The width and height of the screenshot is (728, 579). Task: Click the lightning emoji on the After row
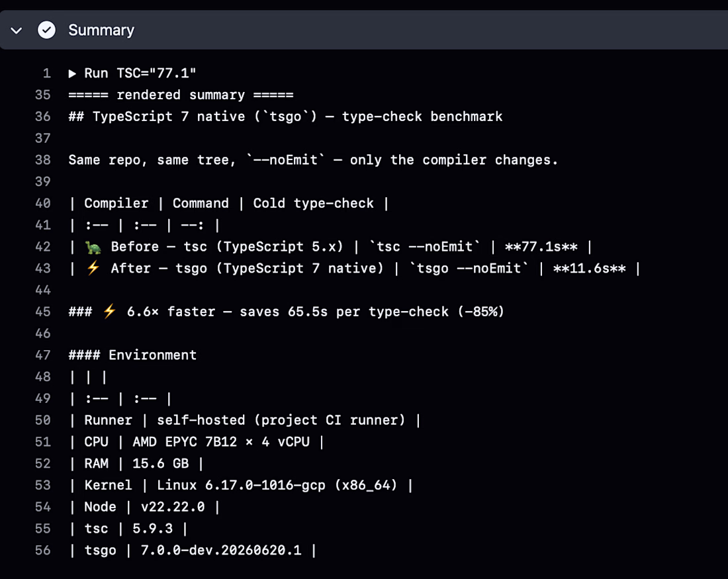(x=93, y=268)
